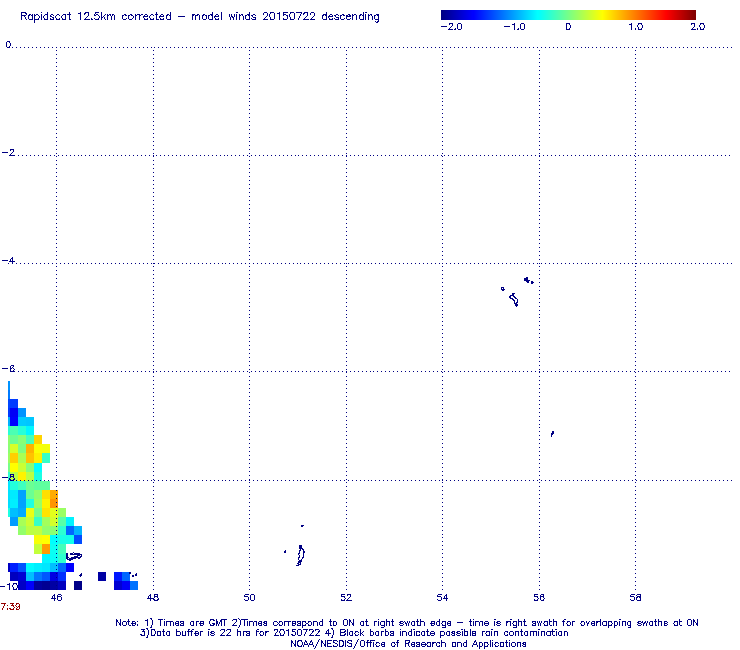Click the island outline near 51 longitude
740x650 pixels.
point(300,555)
